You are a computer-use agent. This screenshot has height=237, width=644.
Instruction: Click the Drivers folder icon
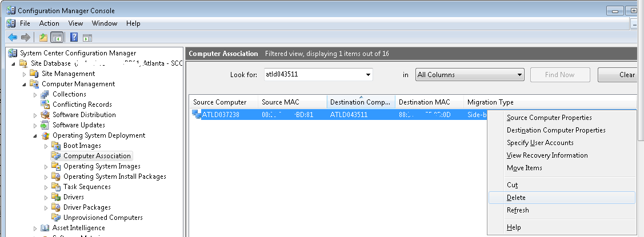click(x=56, y=197)
